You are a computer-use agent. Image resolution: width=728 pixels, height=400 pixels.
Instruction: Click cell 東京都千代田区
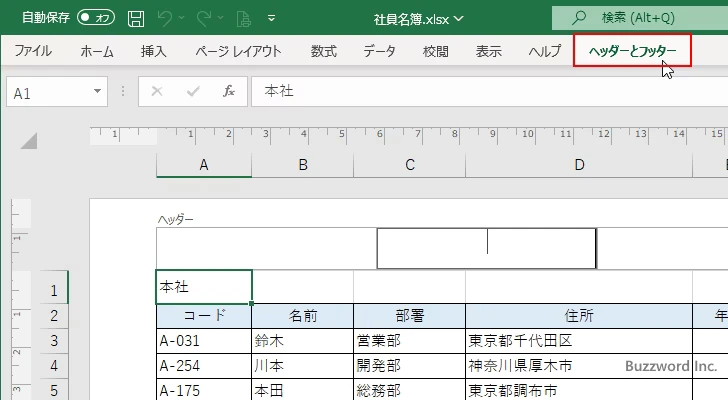pos(579,341)
